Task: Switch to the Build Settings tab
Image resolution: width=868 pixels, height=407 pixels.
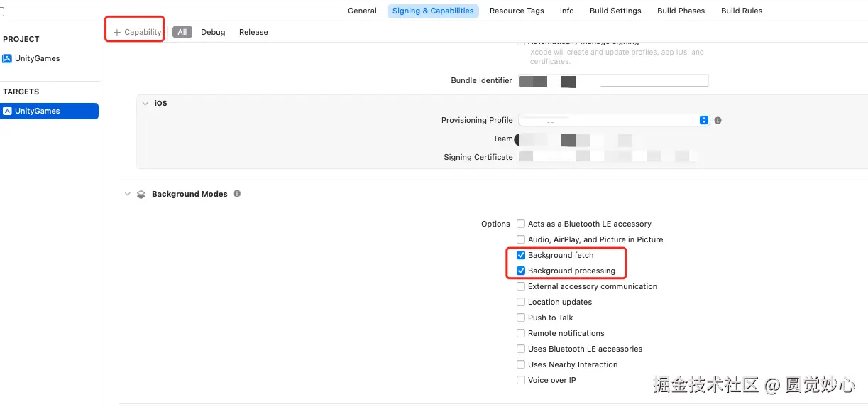Action: click(615, 11)
